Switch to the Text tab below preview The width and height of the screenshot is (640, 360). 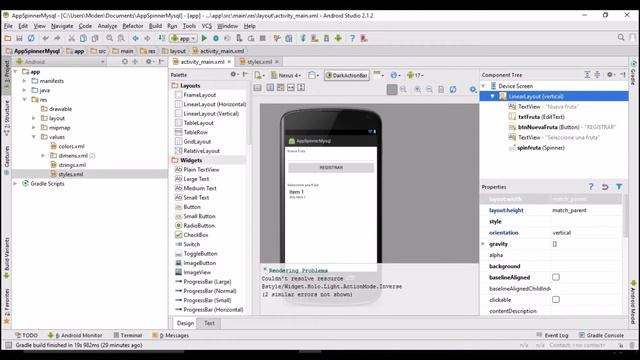209,323
